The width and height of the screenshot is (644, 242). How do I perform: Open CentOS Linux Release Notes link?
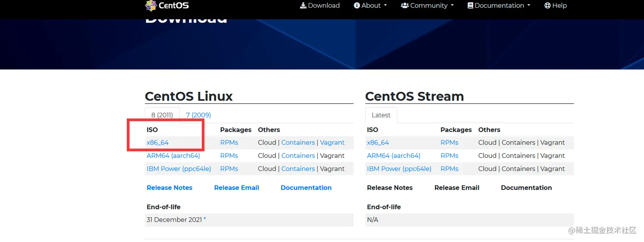click(170, 188)
